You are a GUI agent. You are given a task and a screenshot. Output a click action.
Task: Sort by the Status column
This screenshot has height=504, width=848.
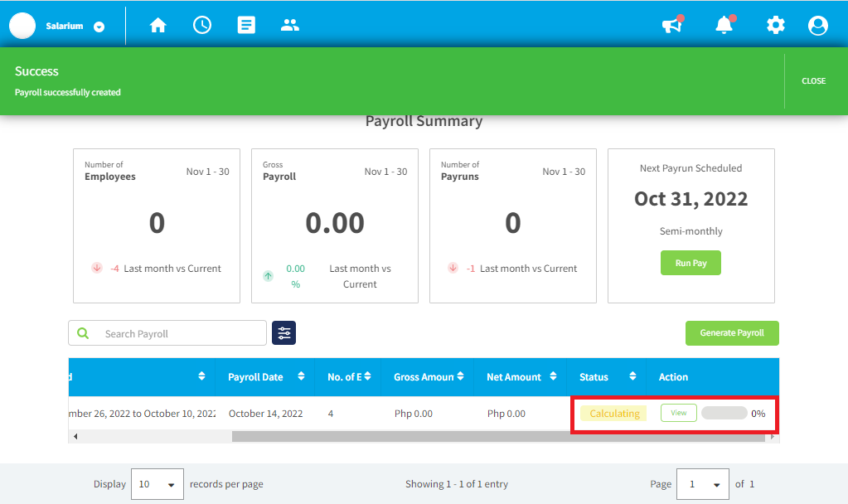[x=632, y=376]
